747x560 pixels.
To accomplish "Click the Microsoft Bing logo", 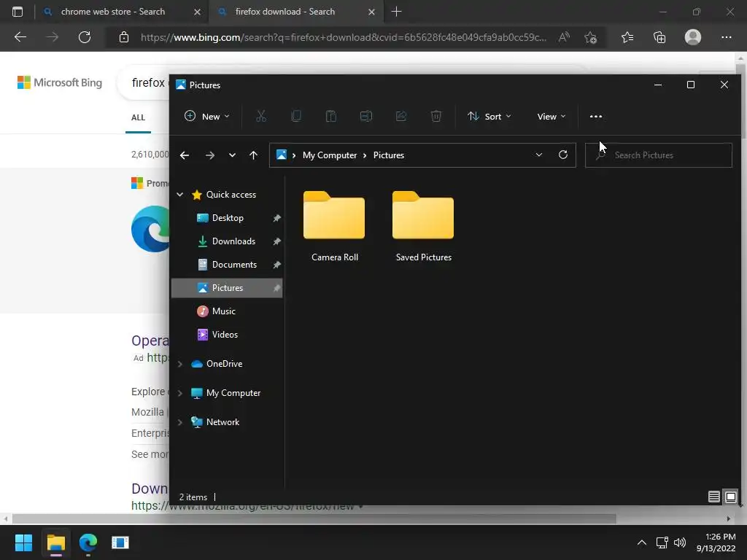I will pyautogui.click(x=60, y=82).
